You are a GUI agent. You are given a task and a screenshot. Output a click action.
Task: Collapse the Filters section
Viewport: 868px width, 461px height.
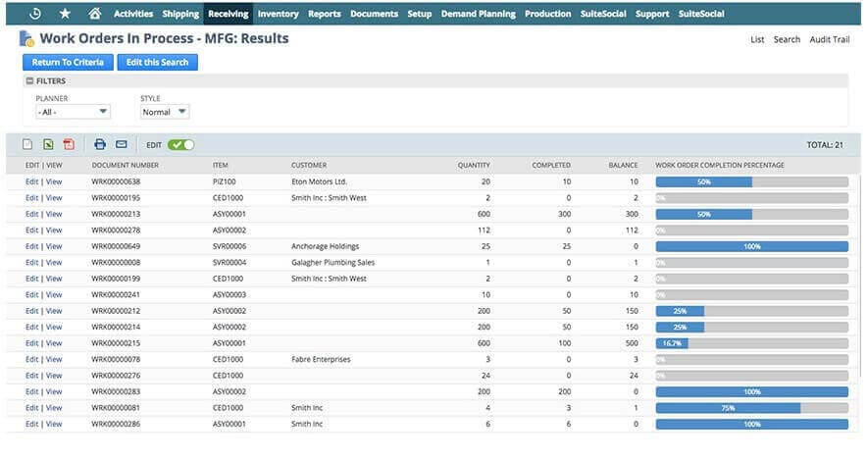(29, 80)
